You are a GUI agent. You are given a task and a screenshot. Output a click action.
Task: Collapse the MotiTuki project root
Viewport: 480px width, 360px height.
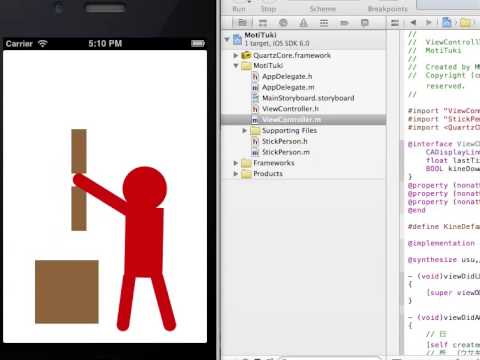pyautogui.click(x=227, y=39)
